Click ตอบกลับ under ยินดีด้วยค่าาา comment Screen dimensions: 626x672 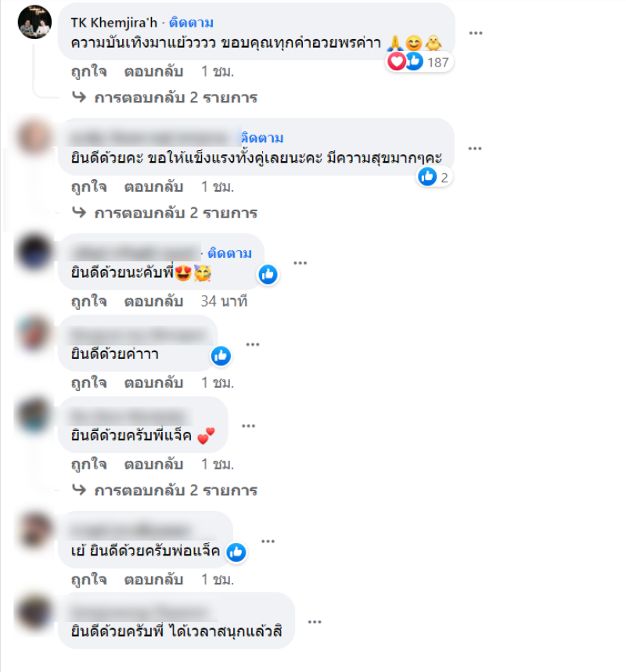pyautogui.click(x=153, y=383)
